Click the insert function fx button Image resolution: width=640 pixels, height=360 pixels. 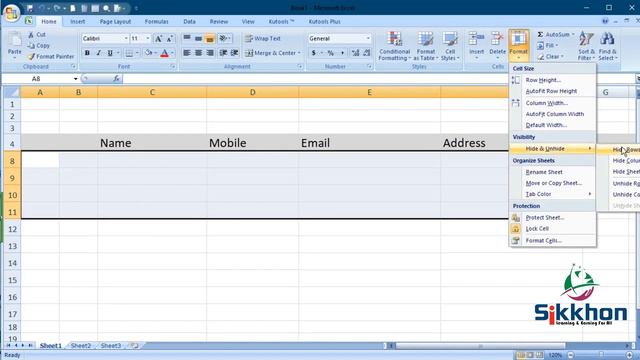pyautogui.click(x=116, y=79)
